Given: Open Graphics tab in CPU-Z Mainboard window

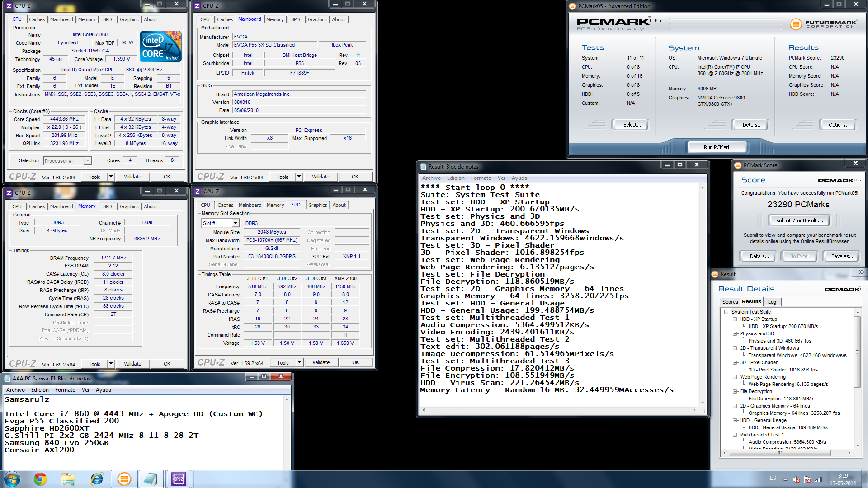Looking at the screenshot, I should click(317, 19).
